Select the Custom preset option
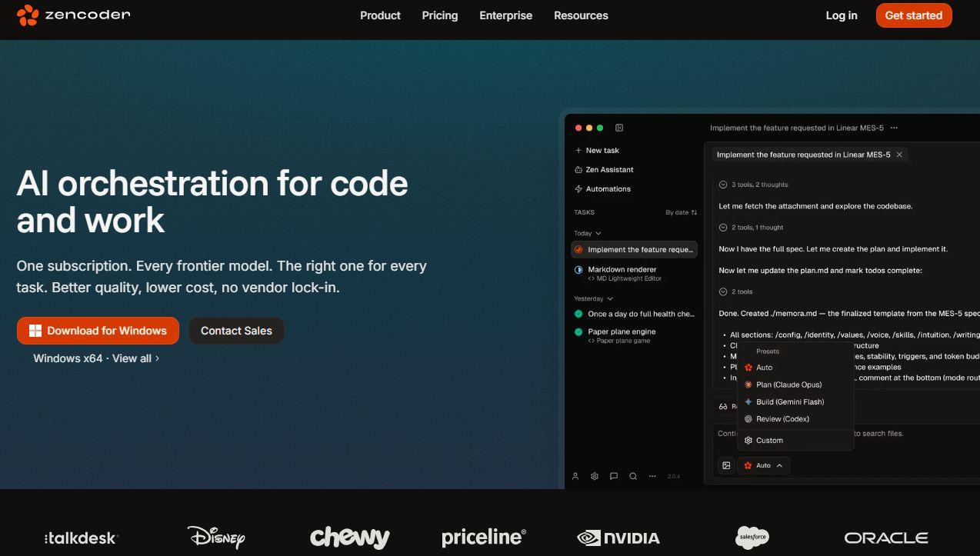Viewport: 980px width, 556px height. tap(796, 441)
